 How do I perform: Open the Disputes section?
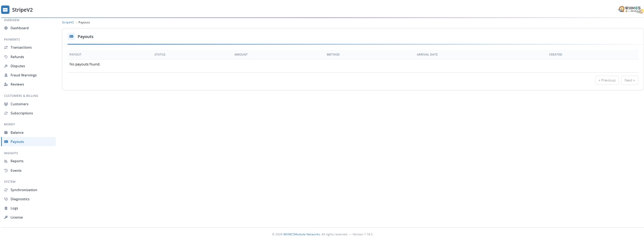(x=28, y=66)
